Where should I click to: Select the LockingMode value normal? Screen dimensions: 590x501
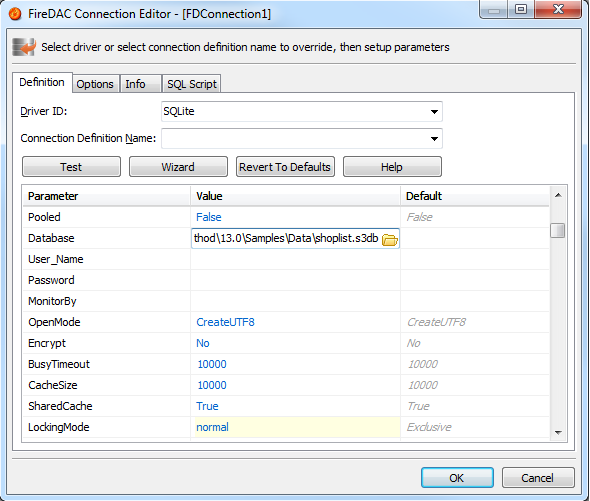coord(213,427)
